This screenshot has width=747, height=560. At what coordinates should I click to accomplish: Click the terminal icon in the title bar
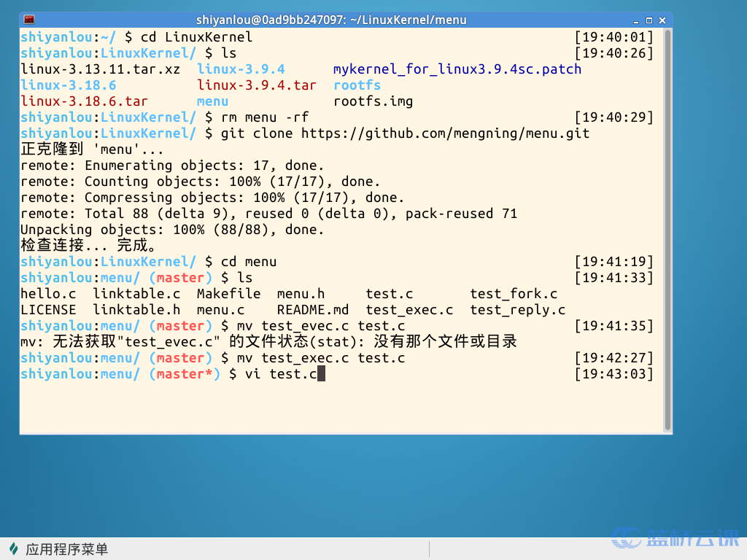[29, 20]
